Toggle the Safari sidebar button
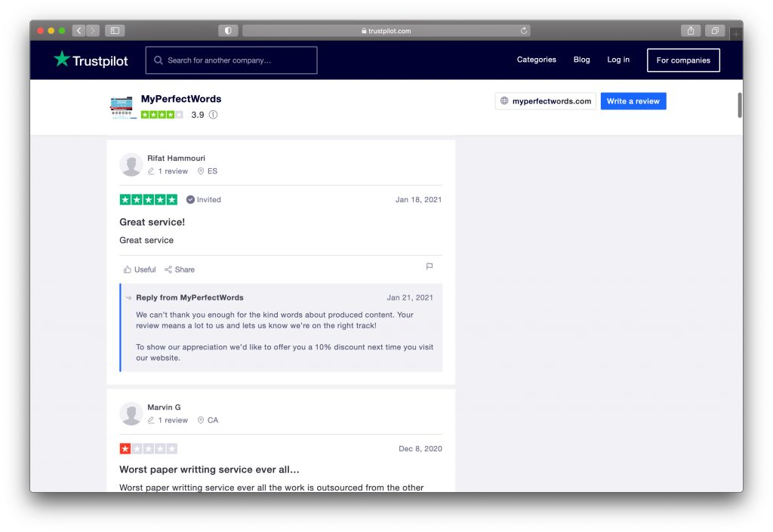 click(x=115, y=30)
